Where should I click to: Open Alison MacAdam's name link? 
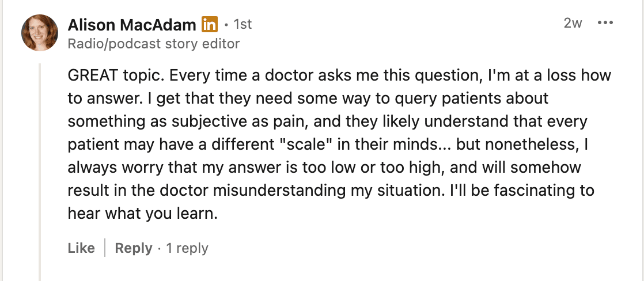[x=132, y=25]
